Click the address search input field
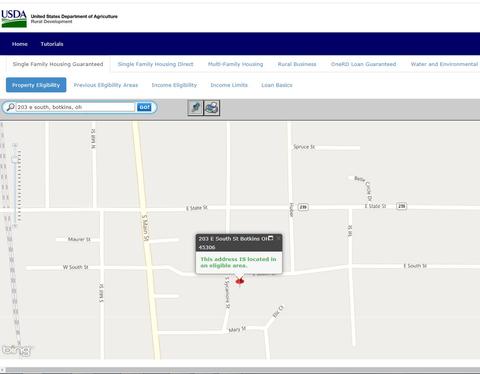480x374 pixels. click(x=75, y=107)
